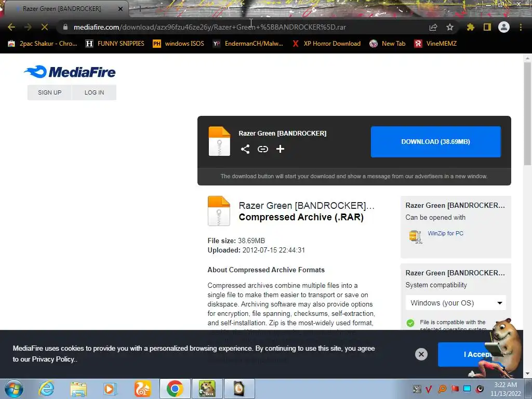Click the SIGN UP button
Image resolution: width=532 pixels, height=399 pixels.
point(49,92)
